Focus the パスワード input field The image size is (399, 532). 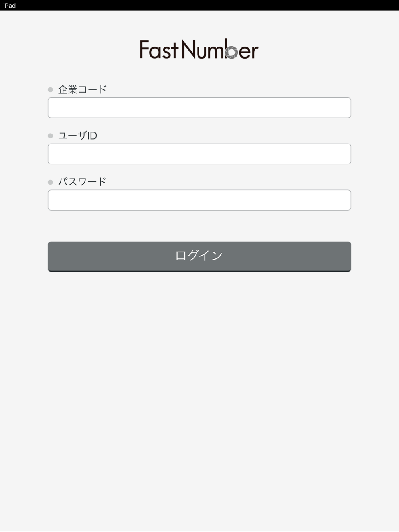(x=199, y=200)
